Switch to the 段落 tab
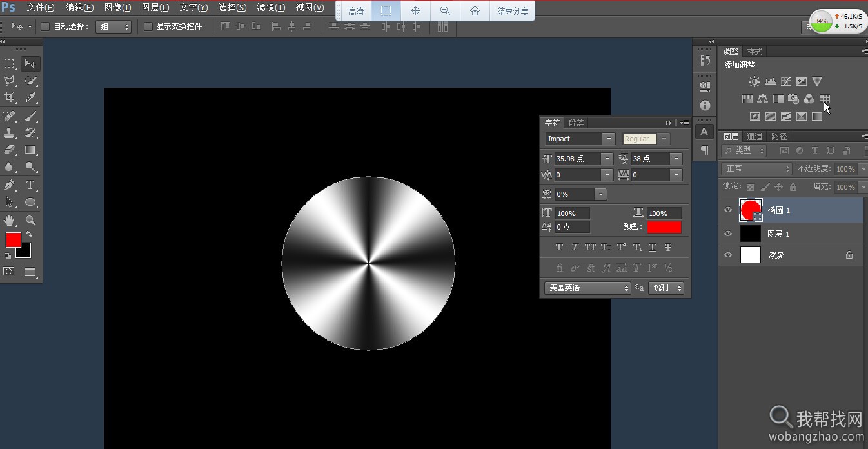Screen dimensions: 868x449 576,123
